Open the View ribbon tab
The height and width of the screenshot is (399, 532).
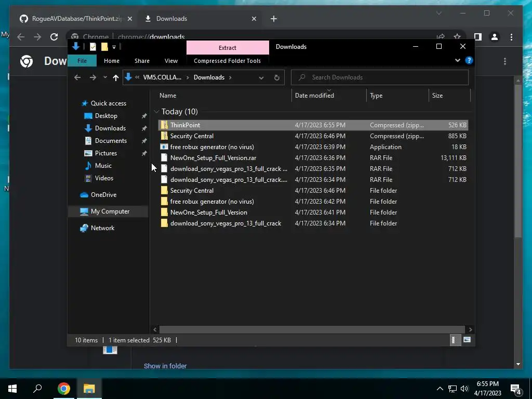[x=171, y=61]
